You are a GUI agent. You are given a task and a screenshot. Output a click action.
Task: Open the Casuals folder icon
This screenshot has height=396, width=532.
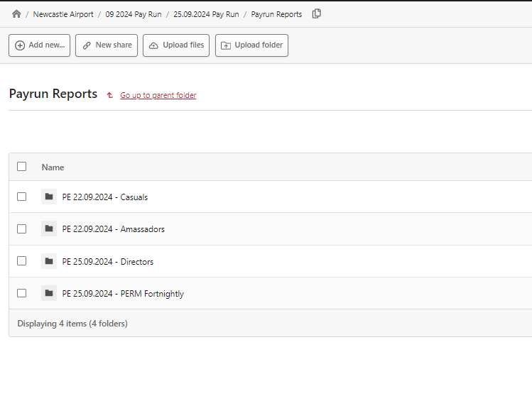(x=49, y=197)
